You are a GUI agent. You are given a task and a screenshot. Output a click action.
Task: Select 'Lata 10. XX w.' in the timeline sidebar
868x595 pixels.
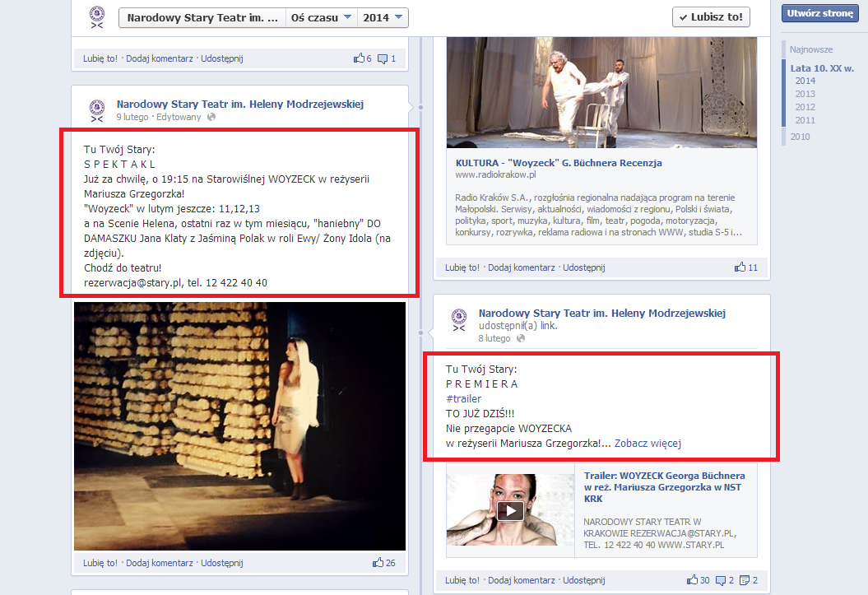[x=822, y=68]
